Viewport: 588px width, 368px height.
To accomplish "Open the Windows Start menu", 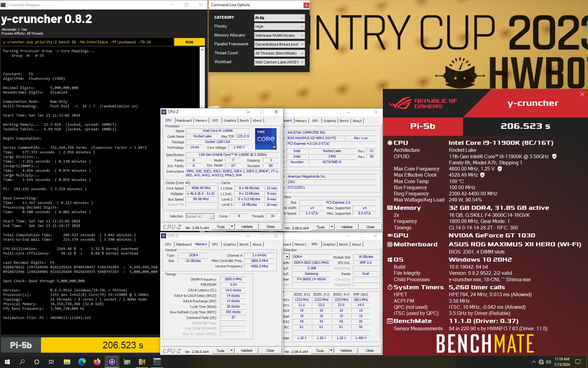I will (7, 362).
